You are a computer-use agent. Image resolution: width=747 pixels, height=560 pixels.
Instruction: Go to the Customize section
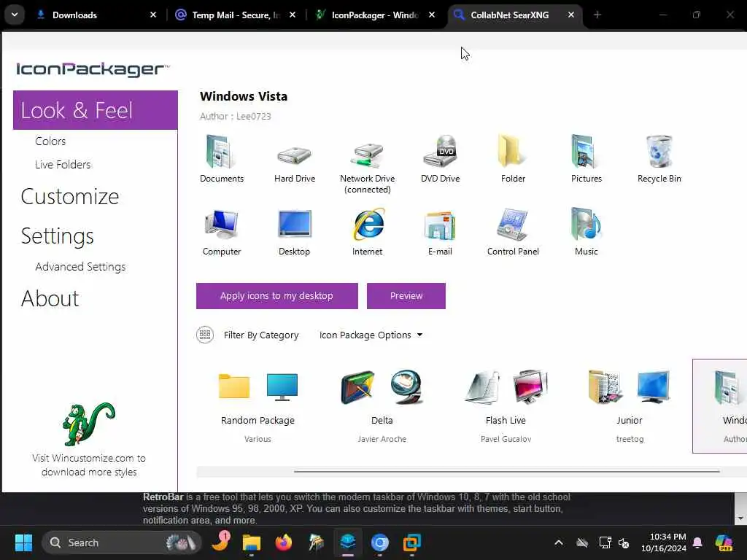coord(69,196)
